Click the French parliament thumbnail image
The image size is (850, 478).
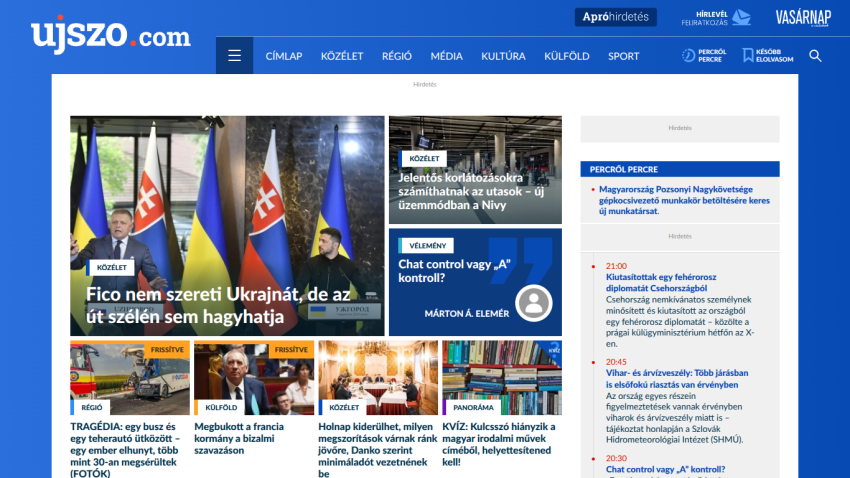[254, 377]
